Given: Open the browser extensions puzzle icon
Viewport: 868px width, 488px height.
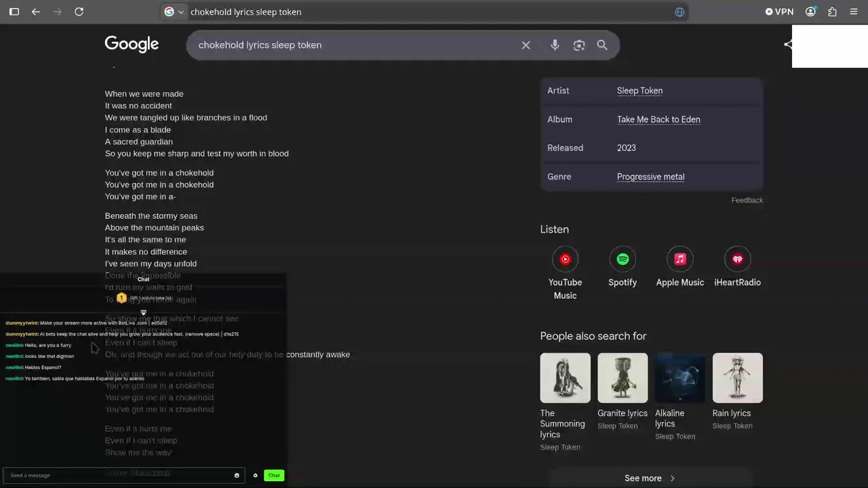Looking at the screenshot, I should (832, 12).
